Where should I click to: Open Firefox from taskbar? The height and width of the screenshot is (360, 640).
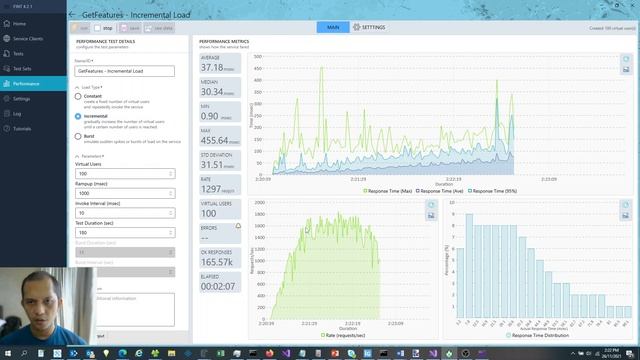click(269, 353)
